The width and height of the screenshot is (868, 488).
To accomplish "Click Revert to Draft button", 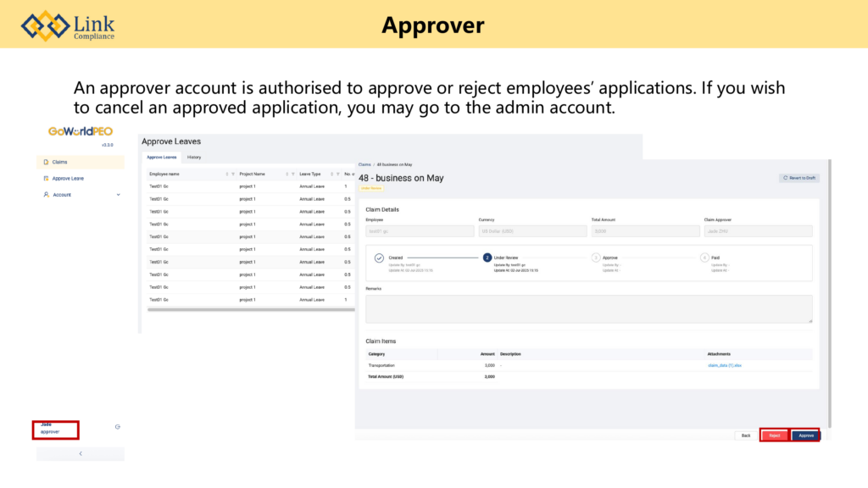I will (x=799, y=178).
